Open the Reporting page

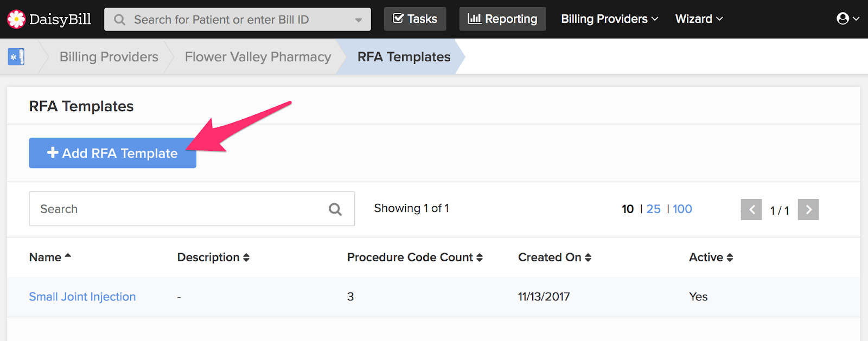(503, 19)
